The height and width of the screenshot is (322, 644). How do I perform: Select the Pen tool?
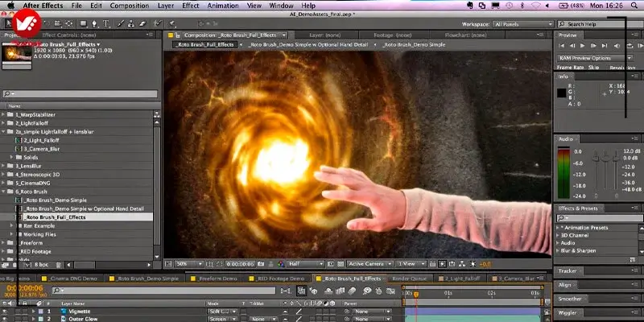[x=94, y=23]
